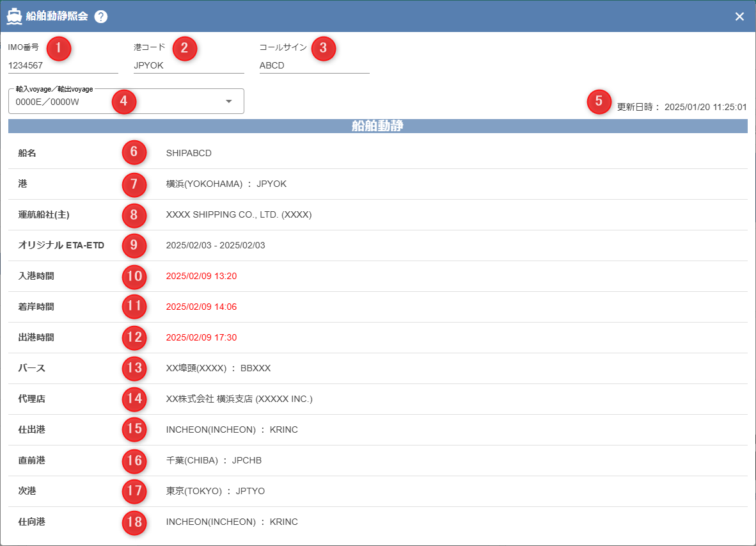The height and width of the screenshot is (546, 756).
Task: Click red marker number 1 badge
Action: point(59,49)
